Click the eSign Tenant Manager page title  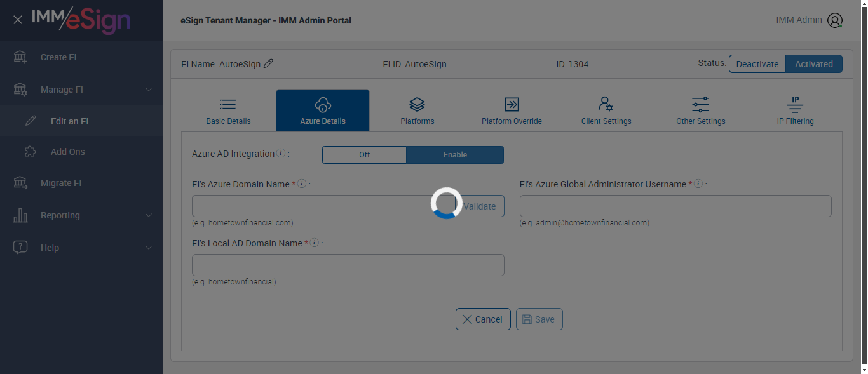[266, 20]
